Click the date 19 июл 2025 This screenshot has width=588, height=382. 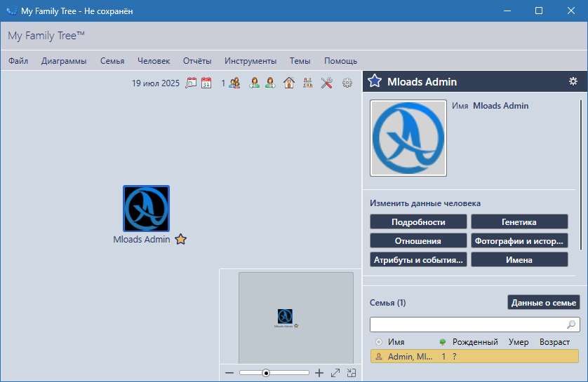pyautogui.click(x=156, y=83)
